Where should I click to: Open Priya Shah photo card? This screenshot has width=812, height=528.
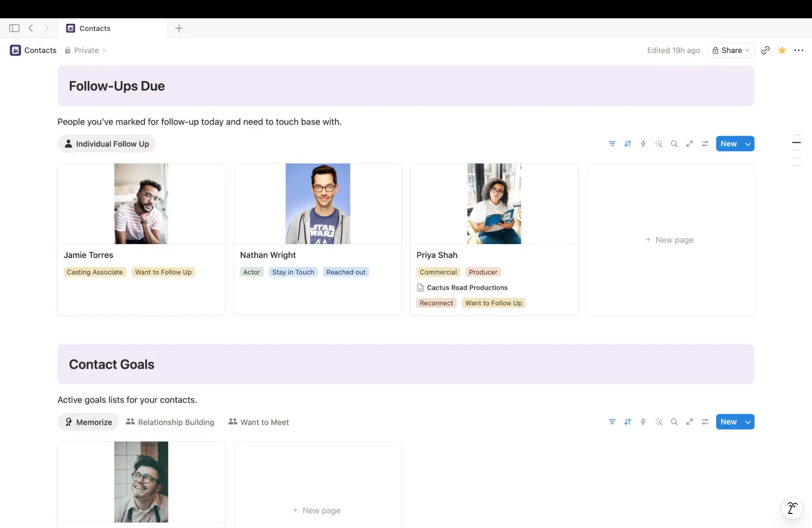pos(494,204)
